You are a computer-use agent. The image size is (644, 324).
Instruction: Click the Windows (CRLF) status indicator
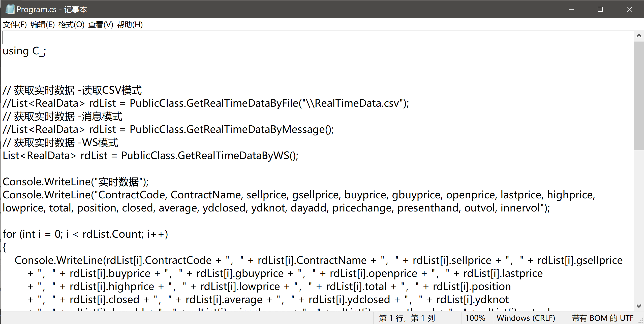tap(526, 318)
